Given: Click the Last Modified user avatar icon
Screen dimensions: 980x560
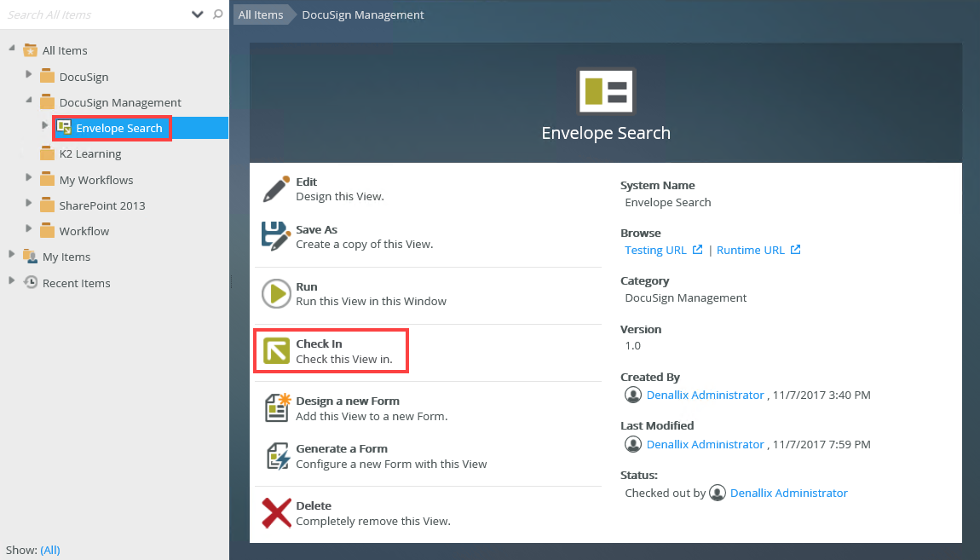Looking at the screenshot, I should click(633, 444).
